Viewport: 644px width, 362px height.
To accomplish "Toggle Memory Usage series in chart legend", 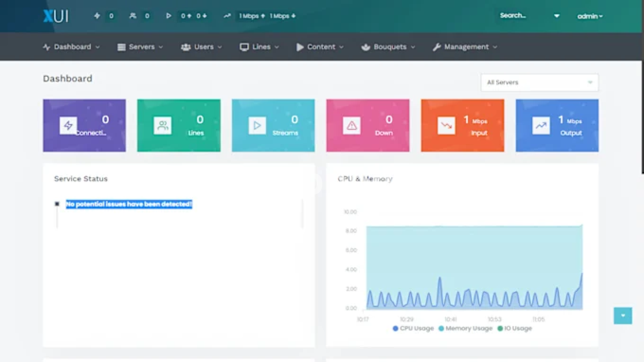I will (465, 328).
